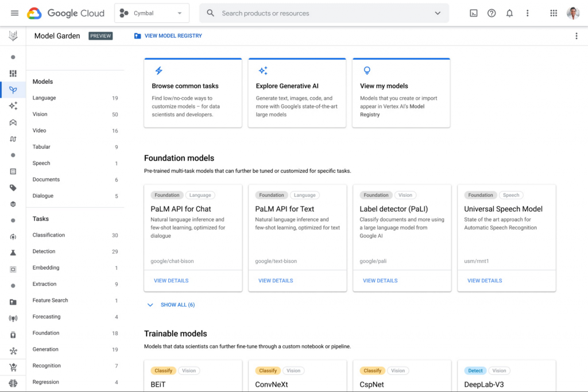Toggle the Classify tag on the BEiT card

[164, 370]
